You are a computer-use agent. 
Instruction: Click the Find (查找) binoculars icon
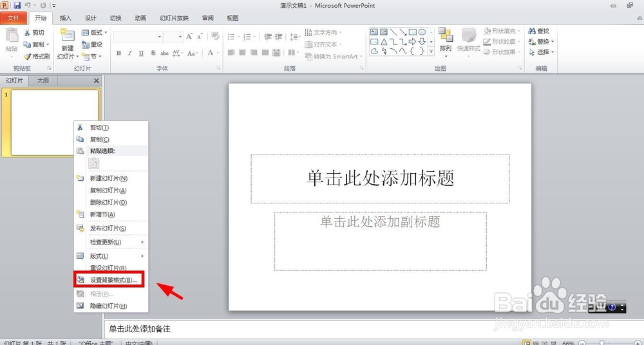(x=532, y=31)
